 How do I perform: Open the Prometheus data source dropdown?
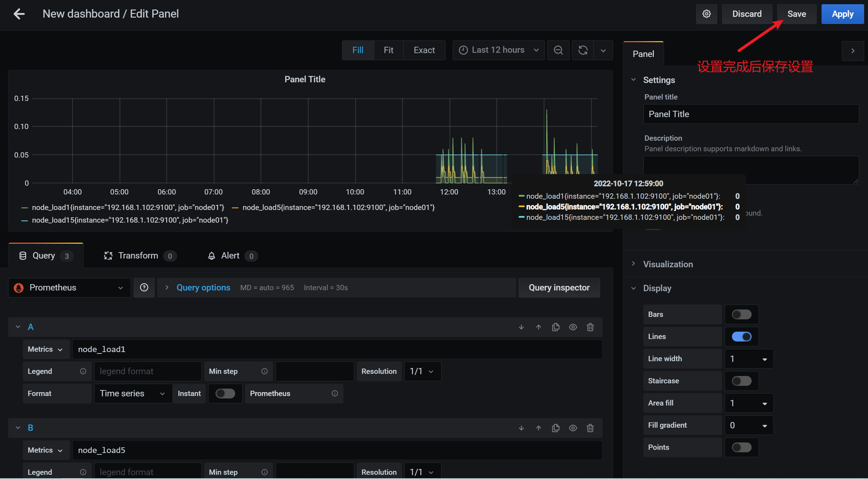[x=70, y=288]
